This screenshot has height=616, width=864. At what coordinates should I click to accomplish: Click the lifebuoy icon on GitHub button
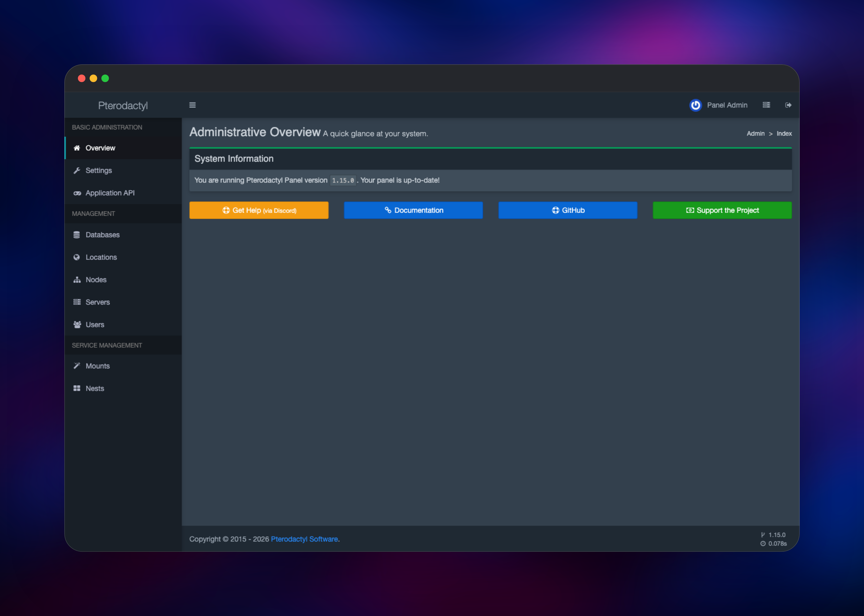click(x=555, y=210)
